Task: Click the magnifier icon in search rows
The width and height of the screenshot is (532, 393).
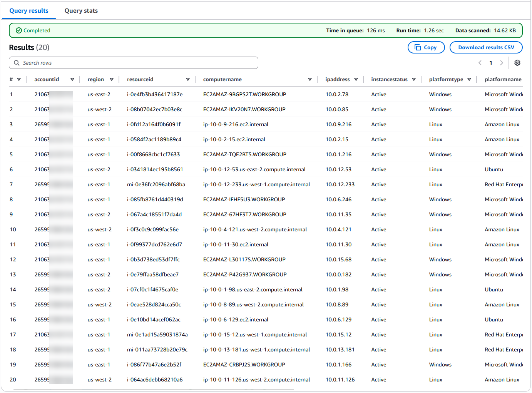Action: (17, 63)
